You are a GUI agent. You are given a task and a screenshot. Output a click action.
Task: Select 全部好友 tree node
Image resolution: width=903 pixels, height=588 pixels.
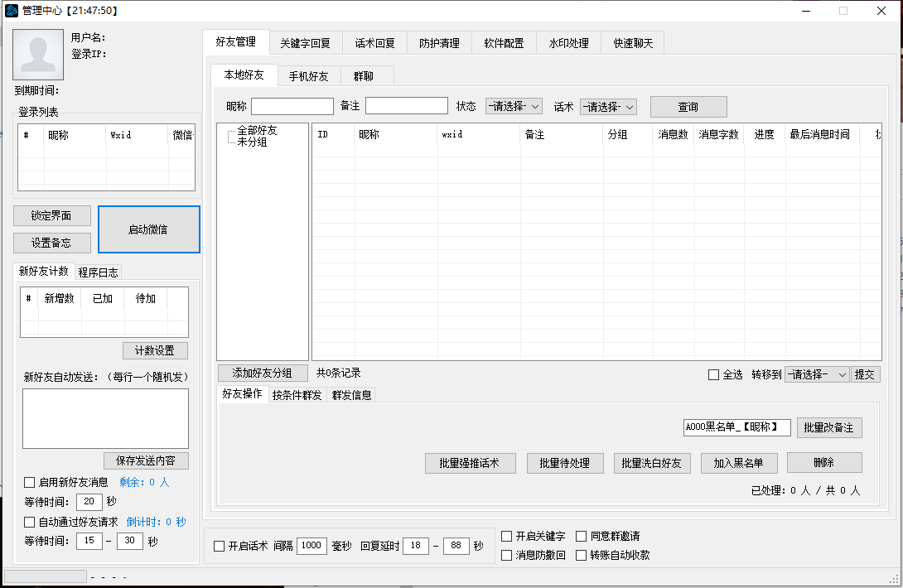pyautogui.click(x=257, y=131)
